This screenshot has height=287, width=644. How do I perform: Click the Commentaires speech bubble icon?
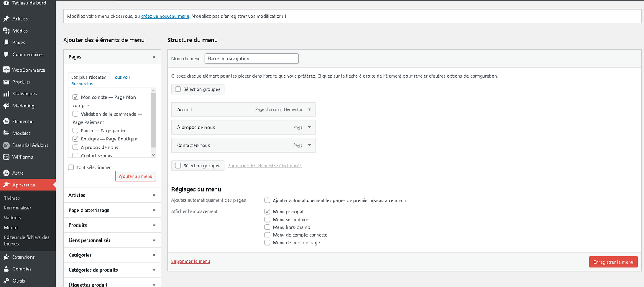pyautogui.click(x=6, y=54)
